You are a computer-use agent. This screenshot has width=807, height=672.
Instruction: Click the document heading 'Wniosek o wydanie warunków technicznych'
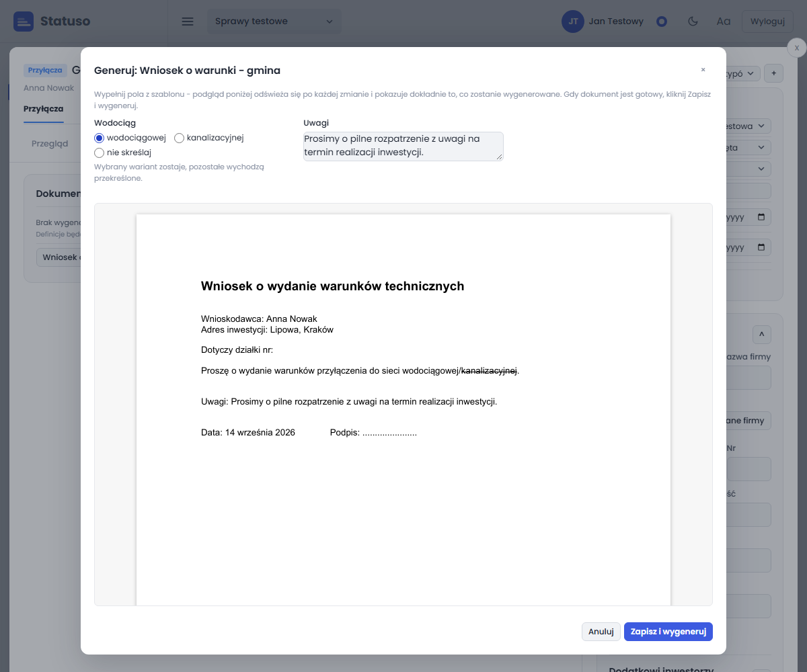coord(332,286)
